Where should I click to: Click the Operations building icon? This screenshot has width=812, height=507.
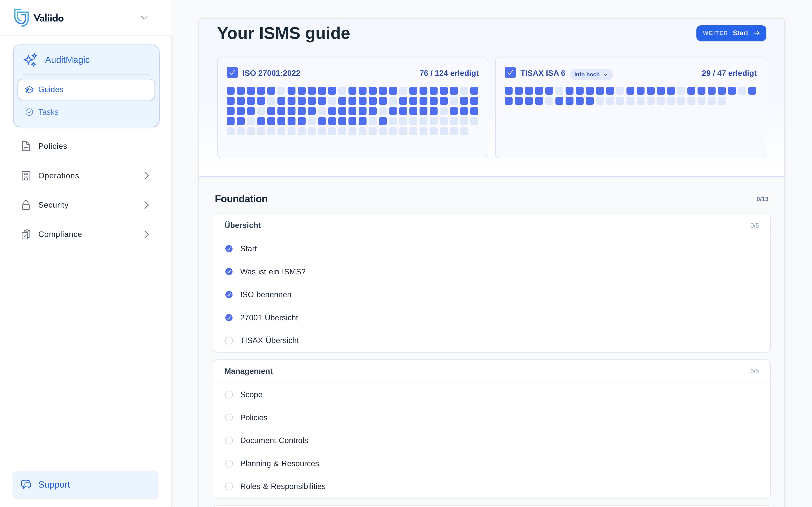(26, 176)
